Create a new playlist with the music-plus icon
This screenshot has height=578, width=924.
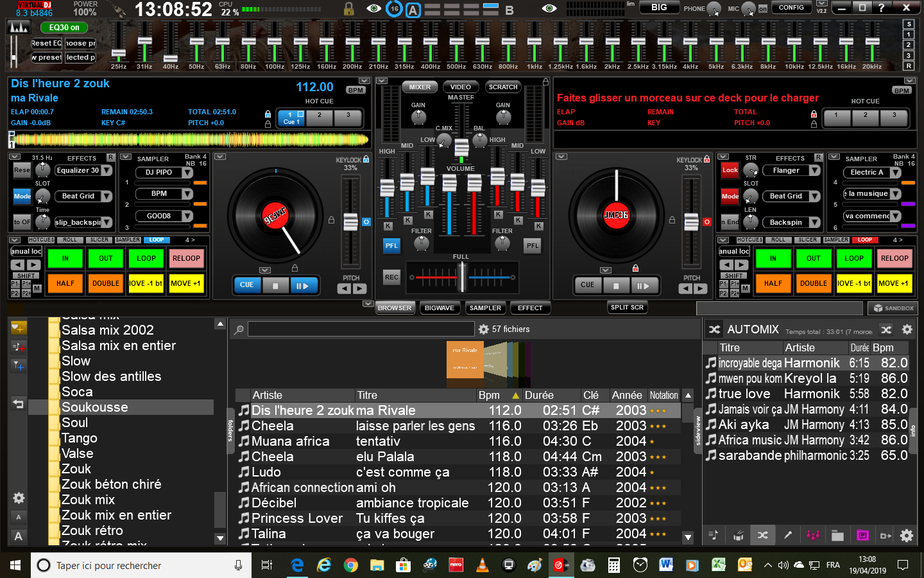coord(19,347)
